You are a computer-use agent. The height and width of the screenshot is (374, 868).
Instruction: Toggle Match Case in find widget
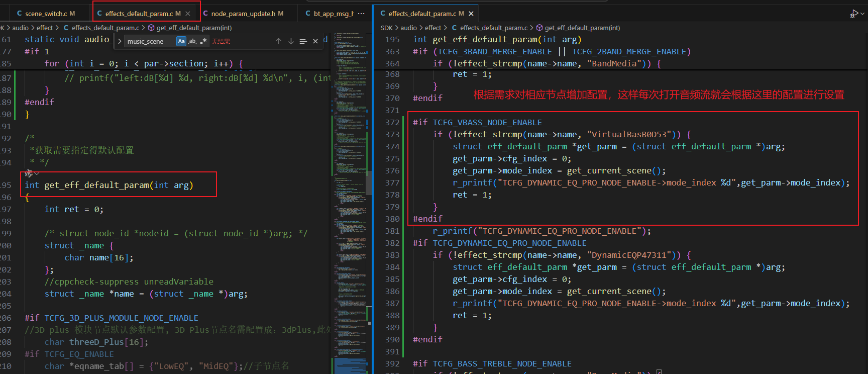pos(181,41)
